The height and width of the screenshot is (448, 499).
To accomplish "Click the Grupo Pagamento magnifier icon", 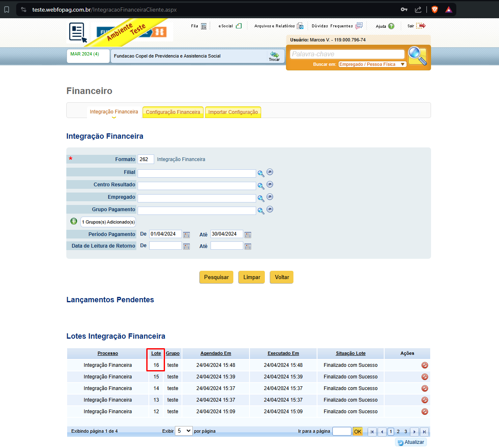I will pos(261,211).
